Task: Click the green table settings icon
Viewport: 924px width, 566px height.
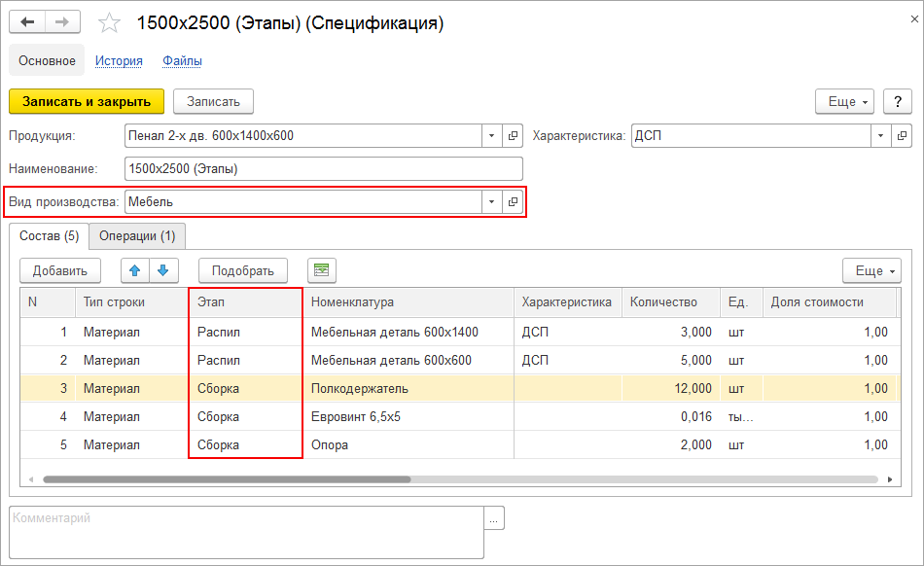Action: 321,270
